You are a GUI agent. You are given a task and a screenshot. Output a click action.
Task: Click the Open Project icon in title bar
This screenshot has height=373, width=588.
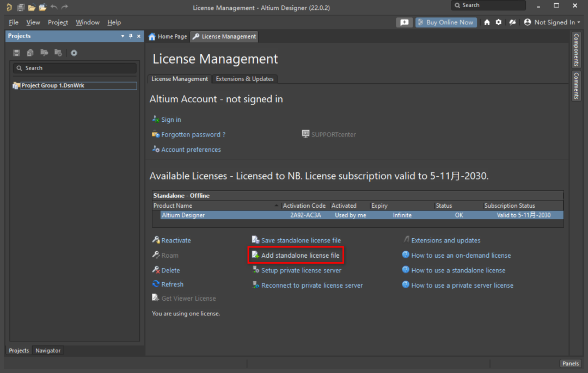point(42,7)
